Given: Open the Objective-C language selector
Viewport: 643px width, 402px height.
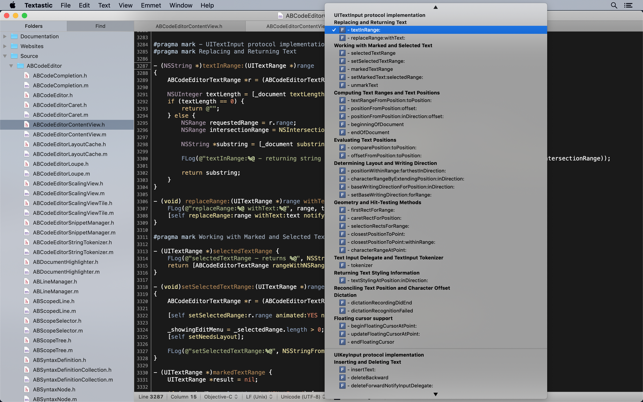Looking at the screenshot, I should (219, 397).
